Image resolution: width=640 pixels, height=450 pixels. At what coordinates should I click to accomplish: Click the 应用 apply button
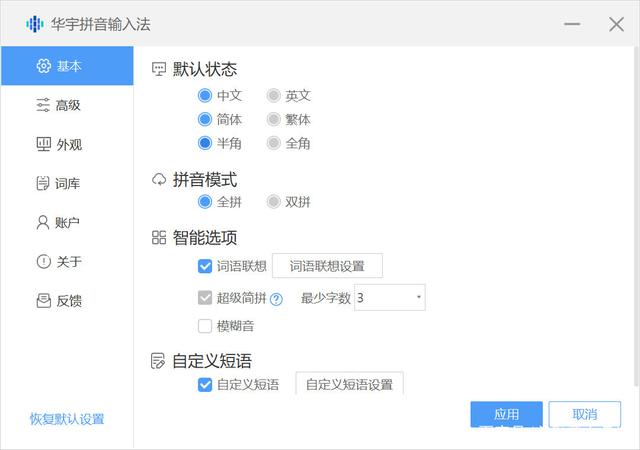pyautogui.click(x=507, y=414)
